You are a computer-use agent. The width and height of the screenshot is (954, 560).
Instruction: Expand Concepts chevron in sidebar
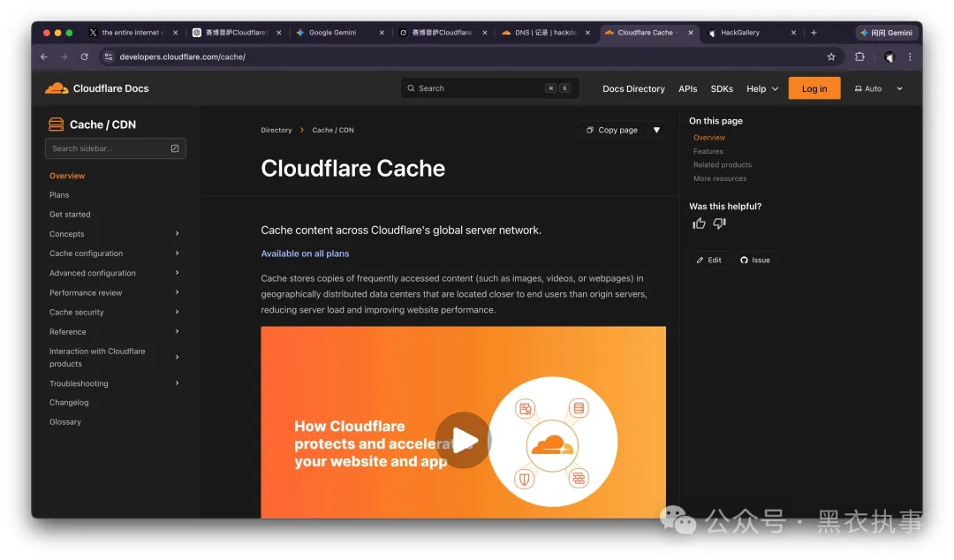pos(177,234)
